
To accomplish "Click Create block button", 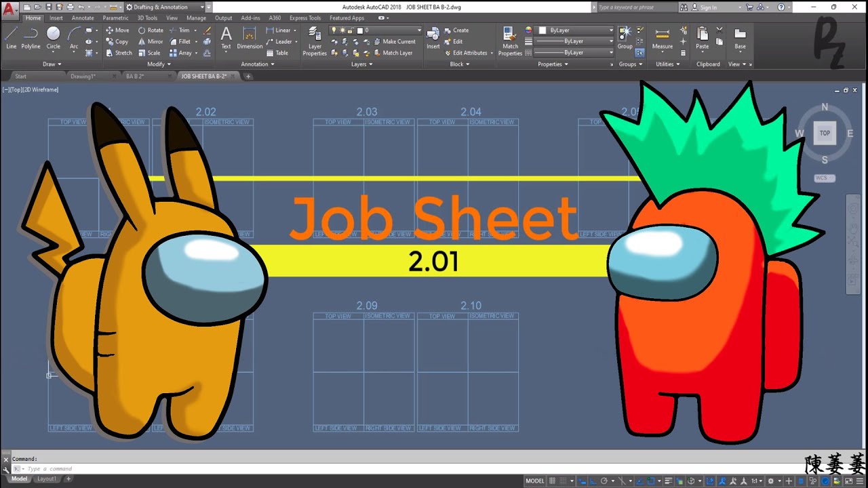I will tap(456, 30).
